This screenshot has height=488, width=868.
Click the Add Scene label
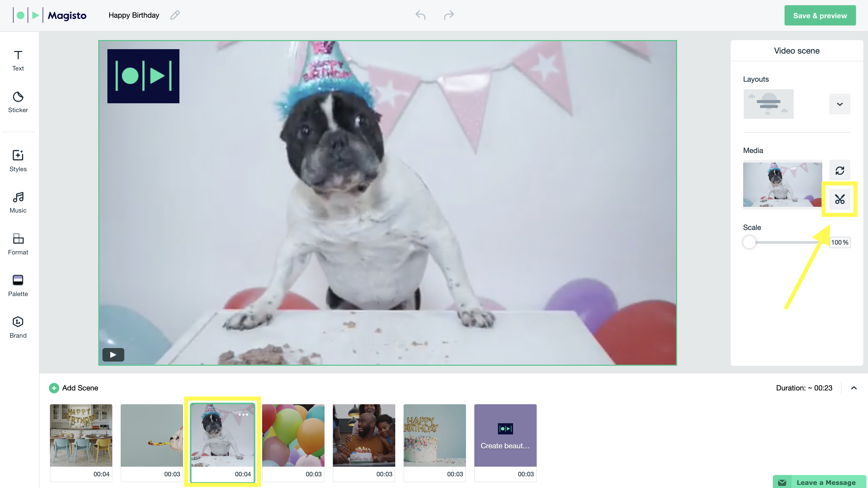[x=80, y=388]
